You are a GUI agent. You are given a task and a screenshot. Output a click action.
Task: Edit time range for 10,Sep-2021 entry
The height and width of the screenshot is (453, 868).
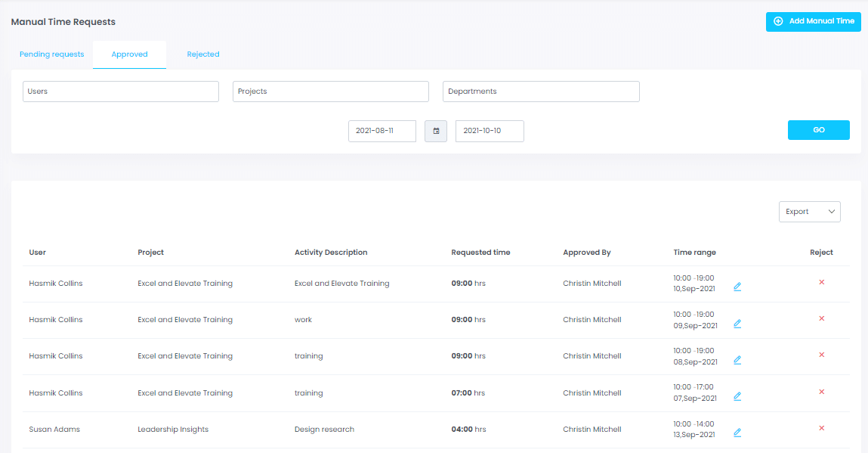coord(737,287)
